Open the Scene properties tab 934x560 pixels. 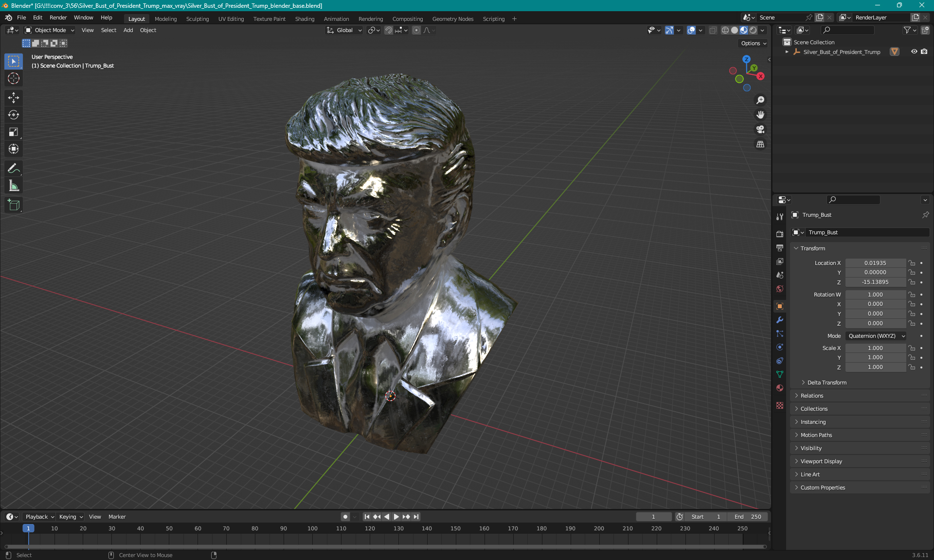click(x=780, y=275)
